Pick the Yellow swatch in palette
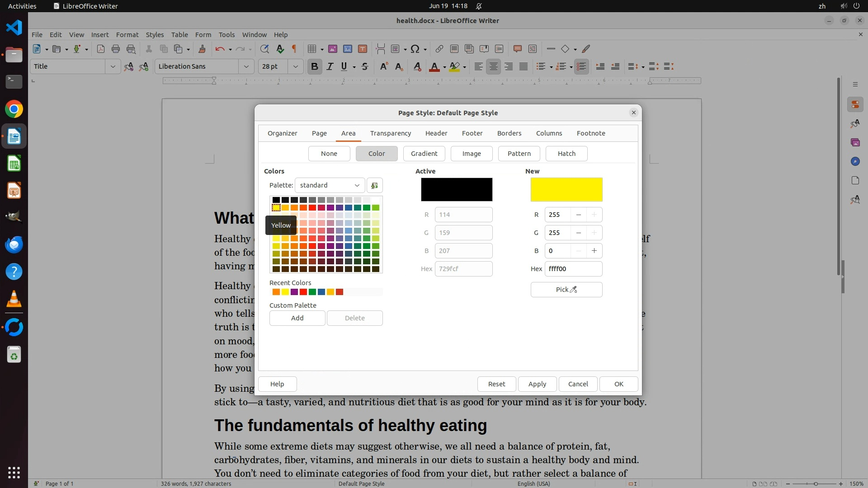This screenshot has width=868, height=488. tap(276, 208)
